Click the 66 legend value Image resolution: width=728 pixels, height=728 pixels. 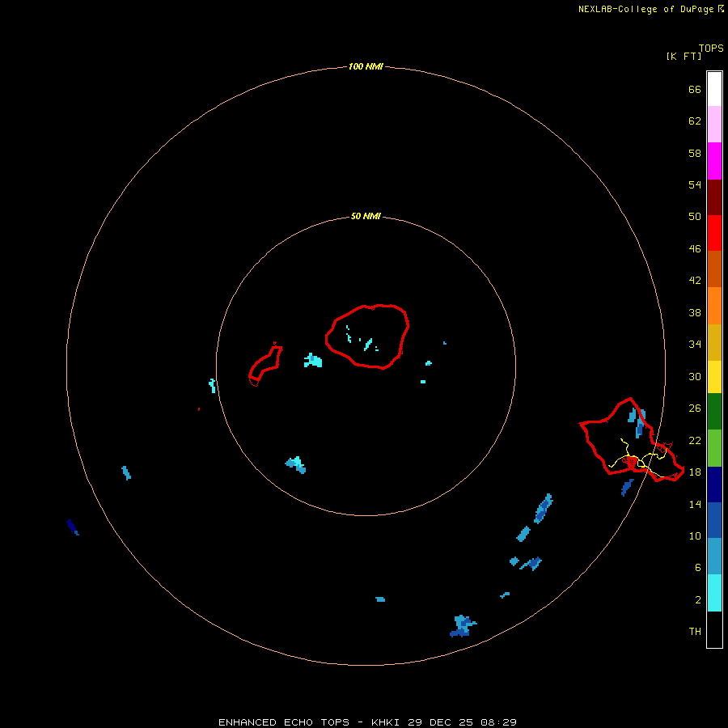[x=695, y=89]
